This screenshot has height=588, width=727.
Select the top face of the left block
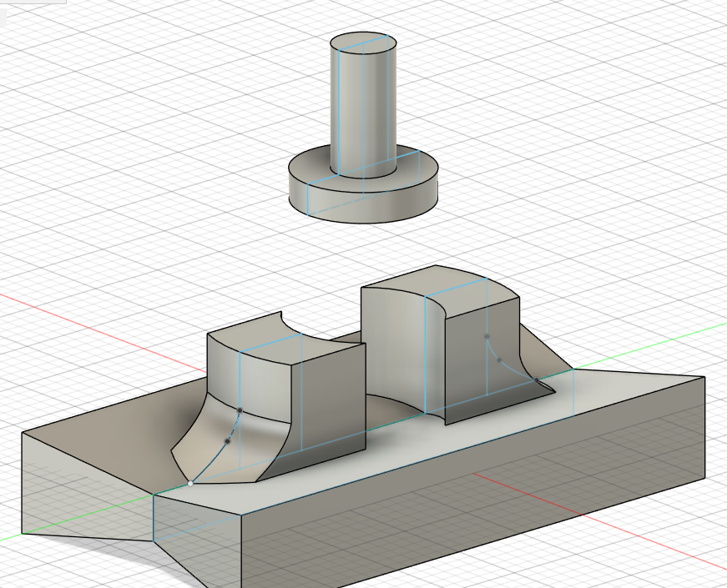click(x=284, y=340)
